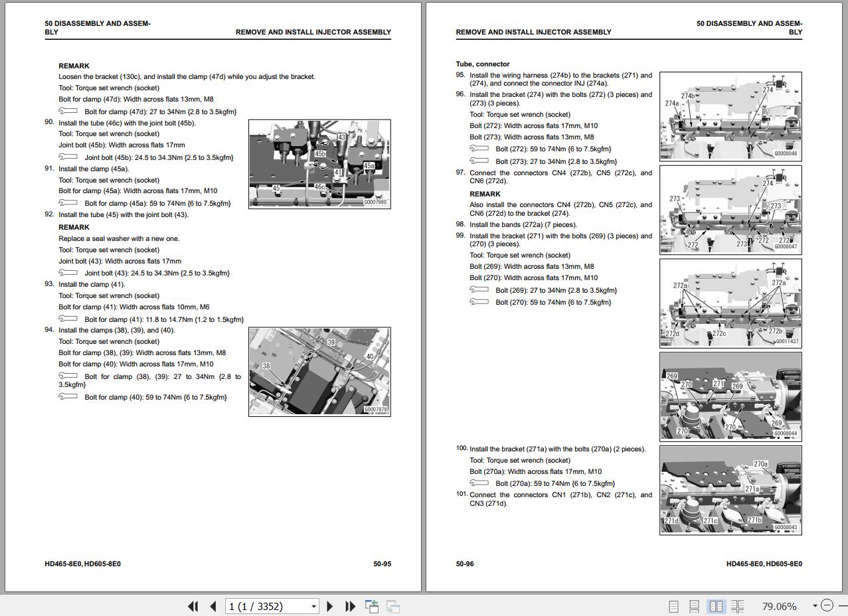
Task: Go to the previous page
Action: click(213, 606)
